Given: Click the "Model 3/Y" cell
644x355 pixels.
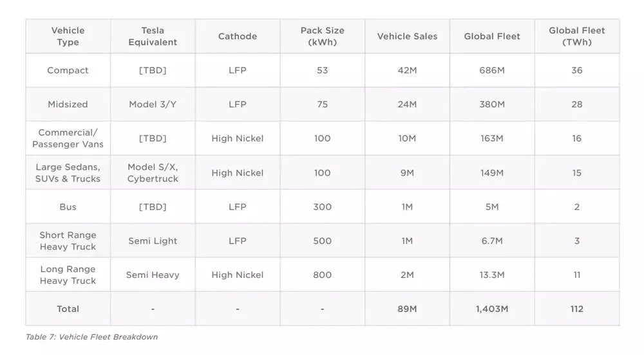Looking at the screenshot, I should 153,104.
